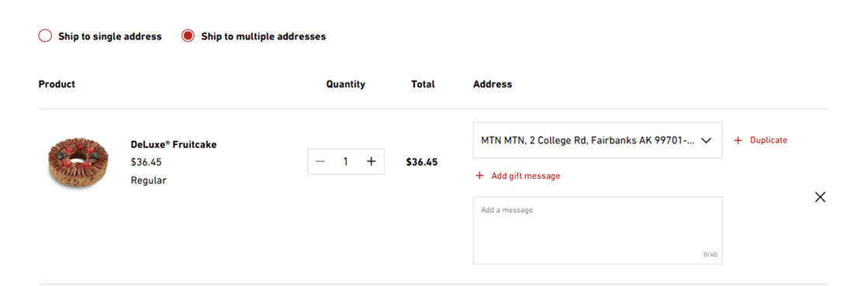
Task: Open the MTN MTN, 2 College Rd address dropdown
Action: pyautogui.click(x=597, y=140)
